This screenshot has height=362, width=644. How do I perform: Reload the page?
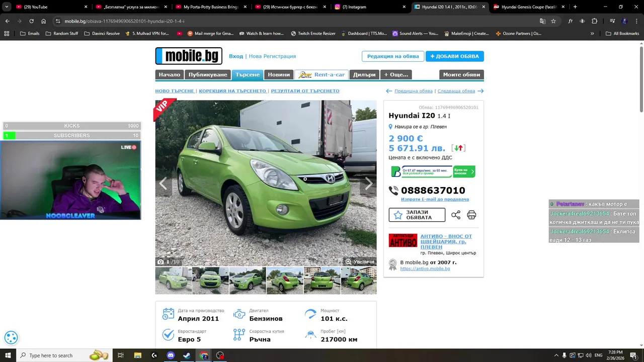31,21
